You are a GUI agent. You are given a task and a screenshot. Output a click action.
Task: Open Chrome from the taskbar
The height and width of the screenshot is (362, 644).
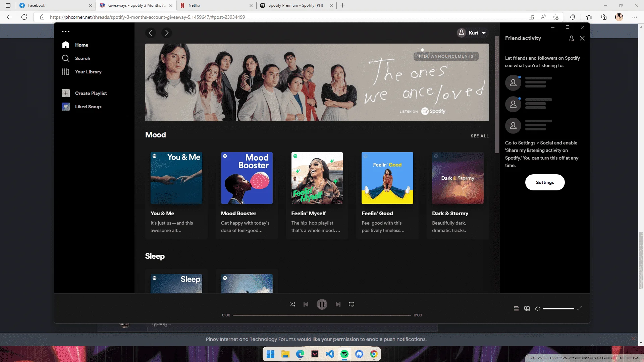coord(374,354)
